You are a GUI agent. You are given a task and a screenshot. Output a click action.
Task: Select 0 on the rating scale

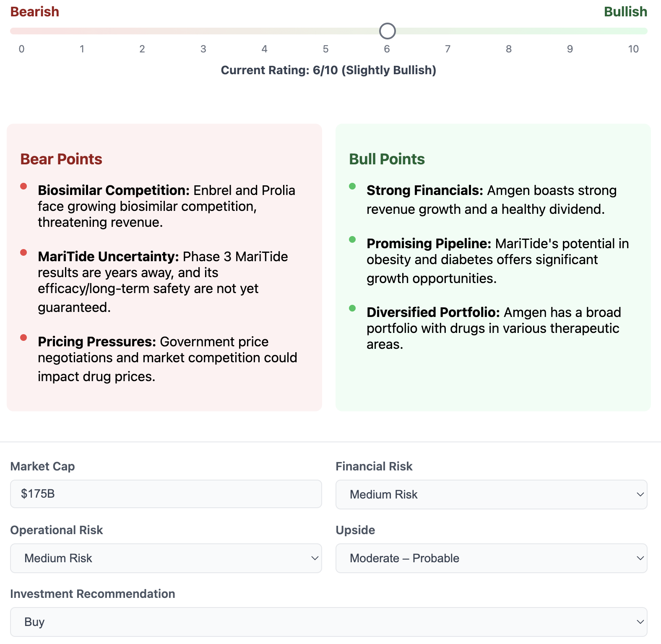pos(22,49)
